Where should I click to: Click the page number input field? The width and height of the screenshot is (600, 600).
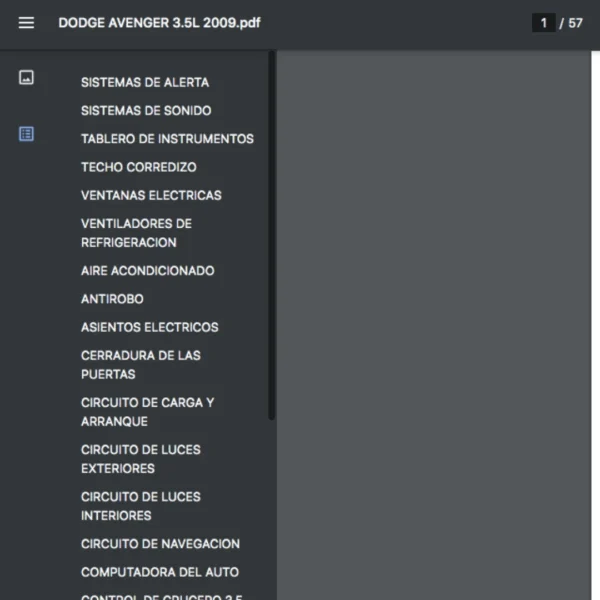click(543, 23)
